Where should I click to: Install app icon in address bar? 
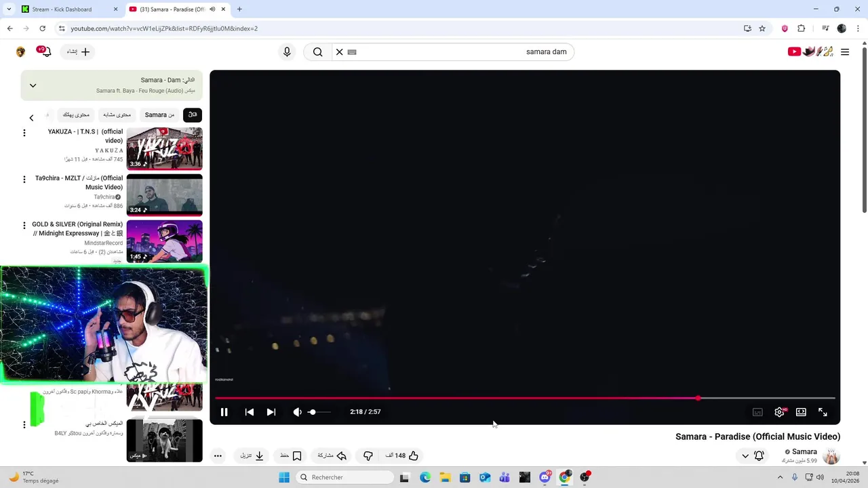[747, 28]
